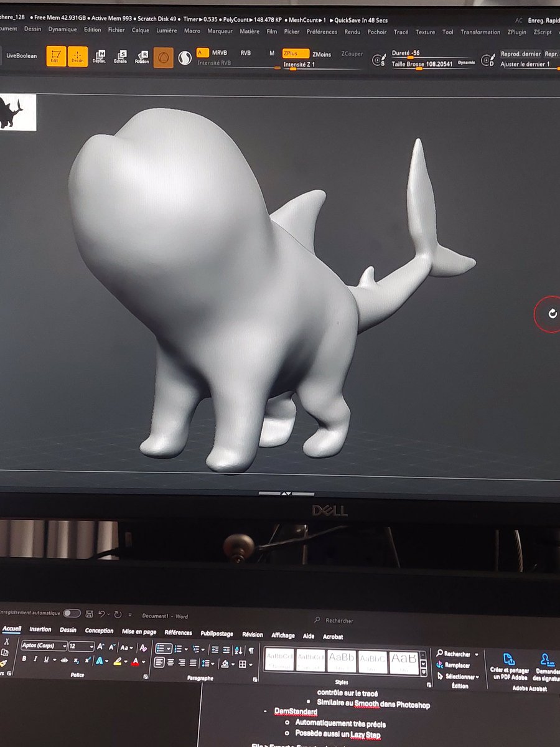Switch to Mise en page tab
This screenshot has height=747, width=560.
click(x=139, y=632)
